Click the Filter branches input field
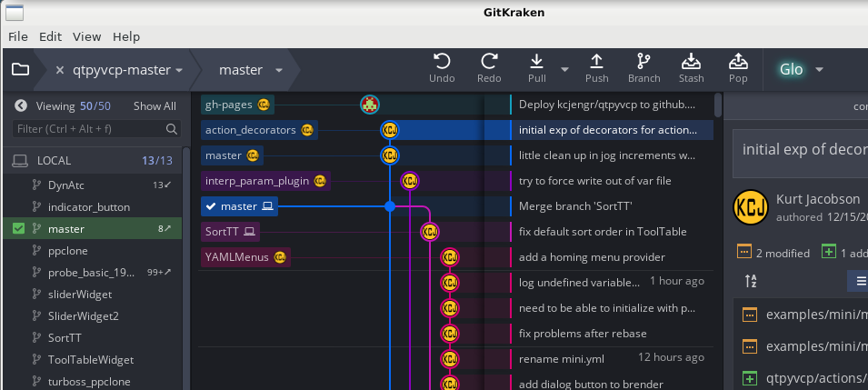Image resolution: width=868 pixels, height=390 pixels. pyautogui.click(x=96, y=129)
